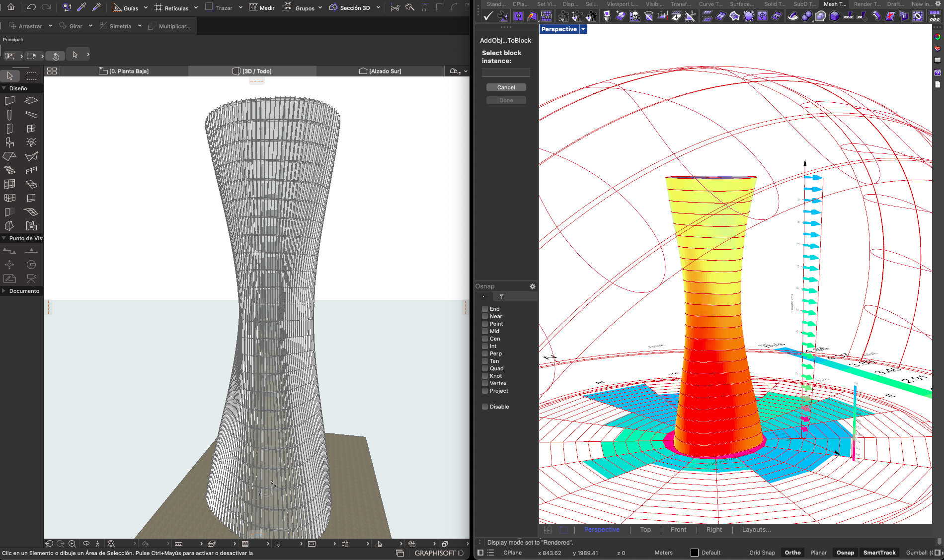Enable the End osnap checkbox
The image size is (944, 560).
[x=484, y=308]
